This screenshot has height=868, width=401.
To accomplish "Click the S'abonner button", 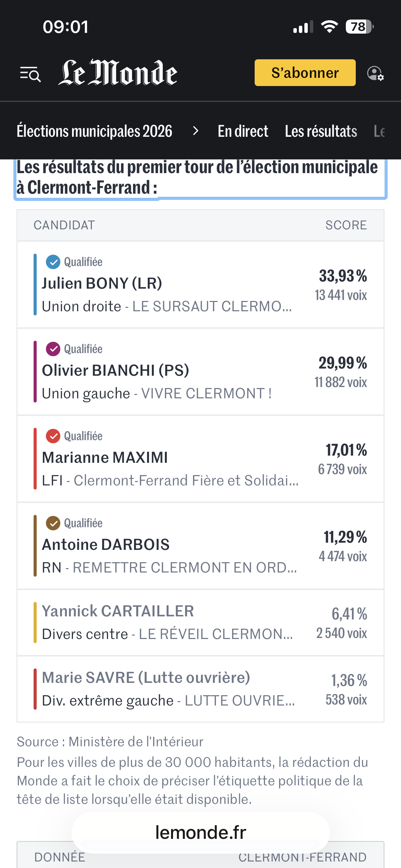I will pos(305,73).
